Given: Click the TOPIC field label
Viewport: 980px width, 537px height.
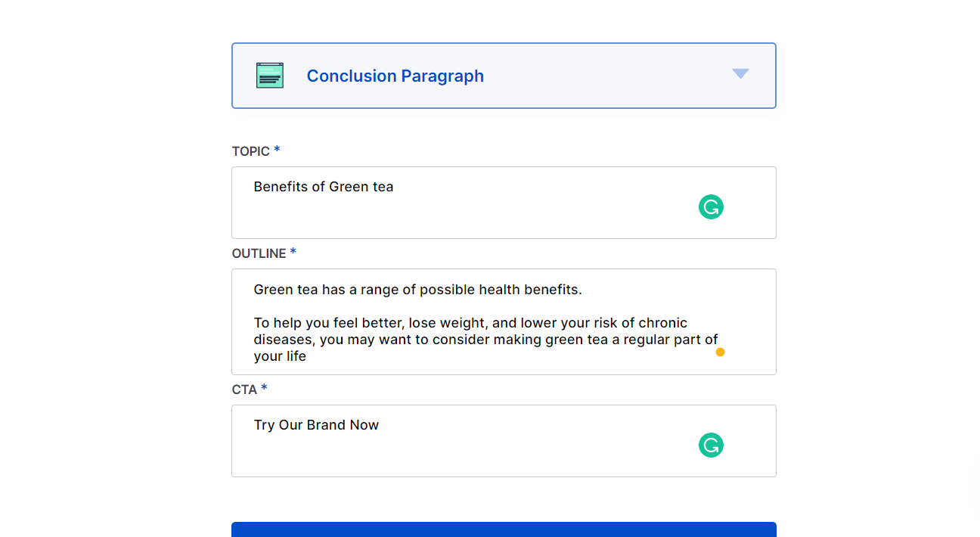Looking at the screenshot, I should [x=250, y=151].
